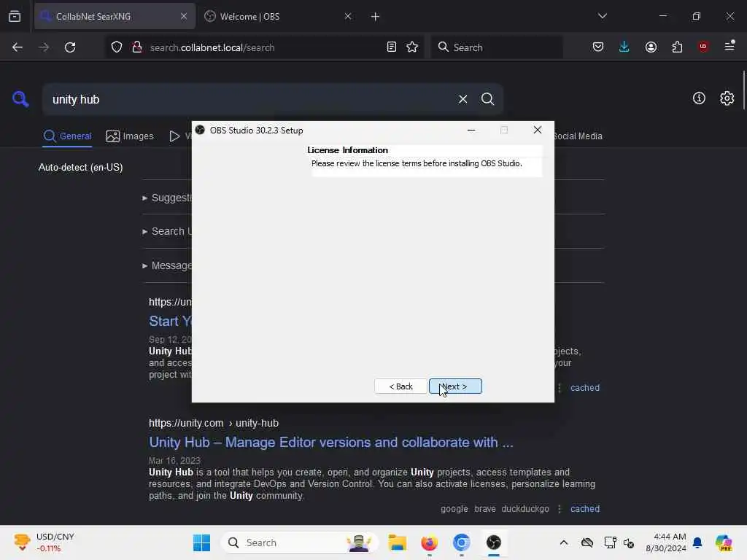The image size is (747, 560).
Task: View site security lock info
Action: 137,47
